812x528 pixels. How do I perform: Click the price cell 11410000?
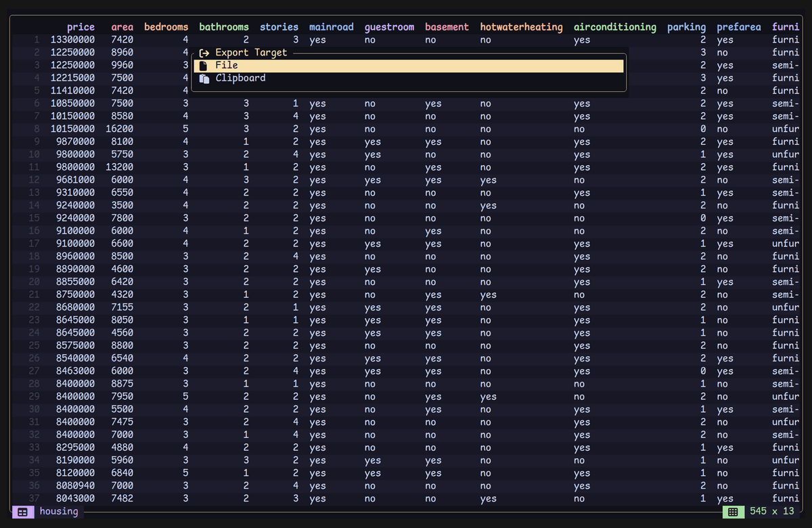73,91
